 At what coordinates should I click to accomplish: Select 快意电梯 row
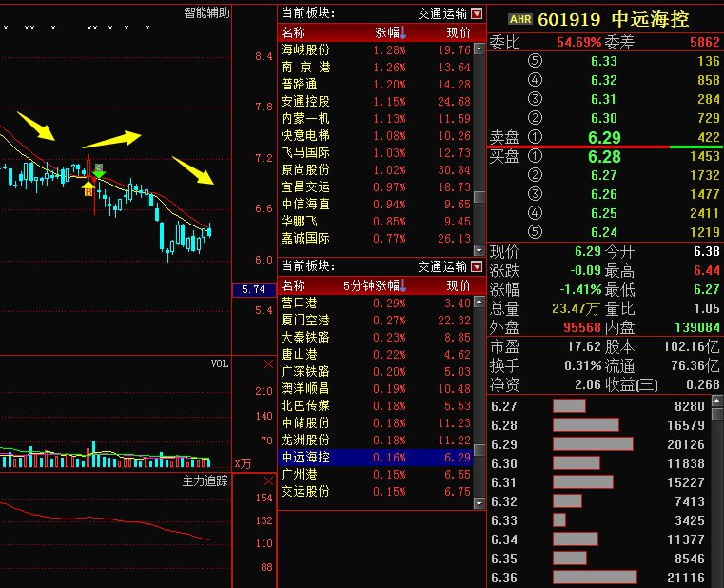tap(376, 135)
